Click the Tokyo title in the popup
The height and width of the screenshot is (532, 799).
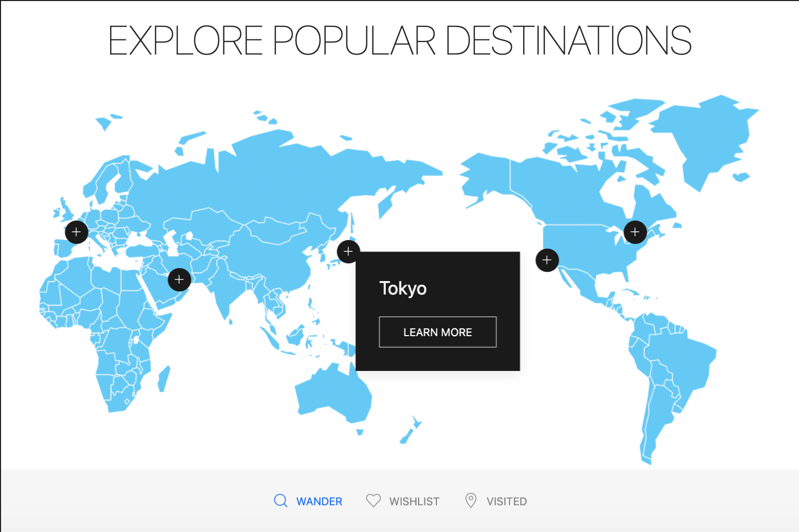pyautogui.click(x=403, y=288)
